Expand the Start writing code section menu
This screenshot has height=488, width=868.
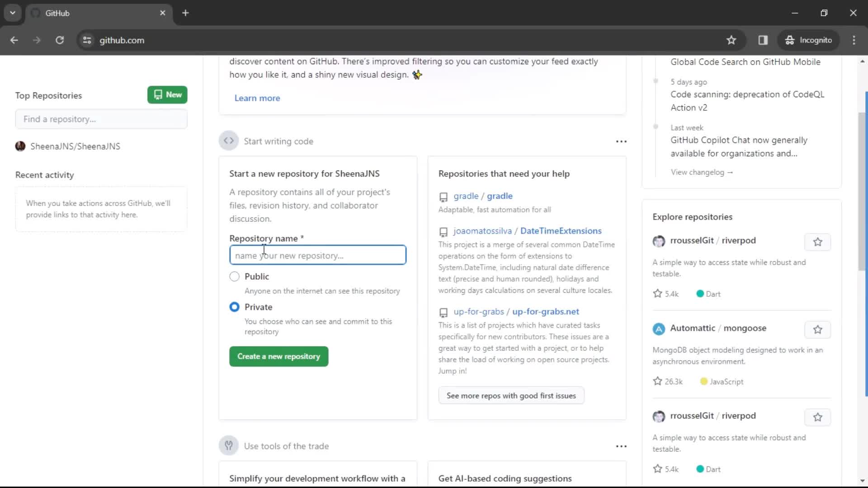623,141
